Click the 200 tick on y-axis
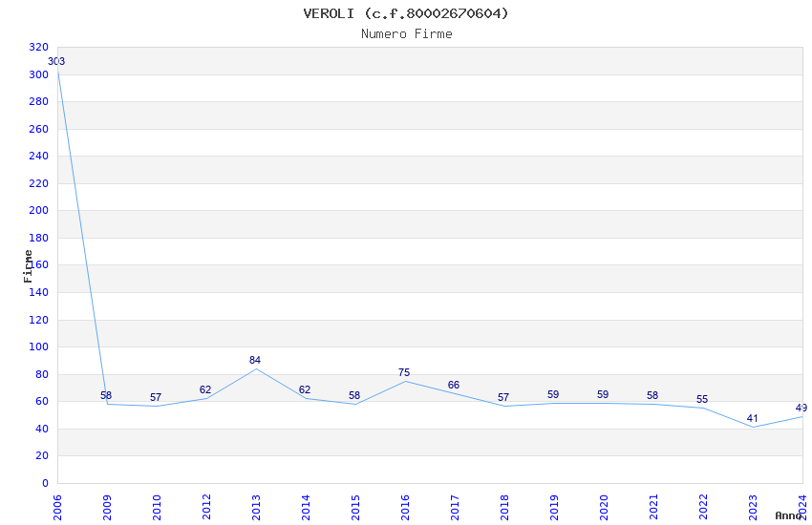The height and width of the screenshot is (525, 812). click(38, 211)
